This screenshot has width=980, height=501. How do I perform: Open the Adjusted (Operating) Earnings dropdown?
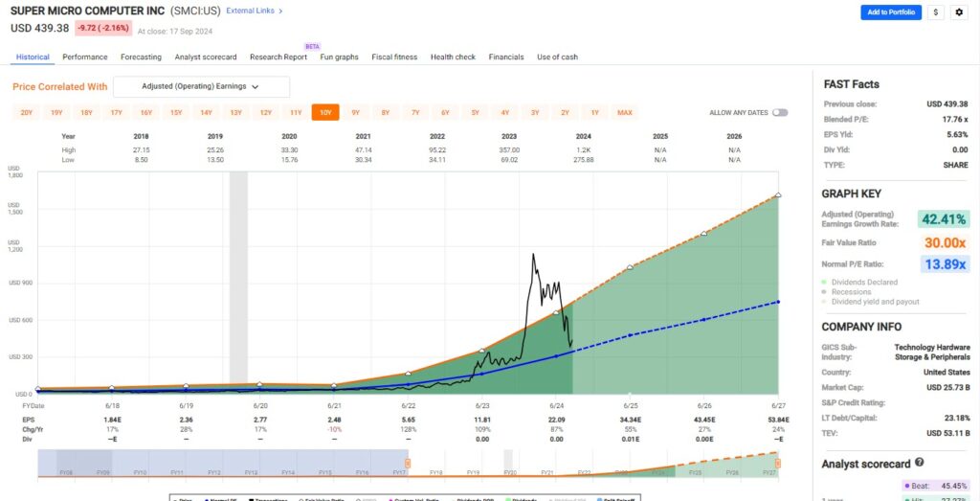pyautogui.click(x=201, y=87)
